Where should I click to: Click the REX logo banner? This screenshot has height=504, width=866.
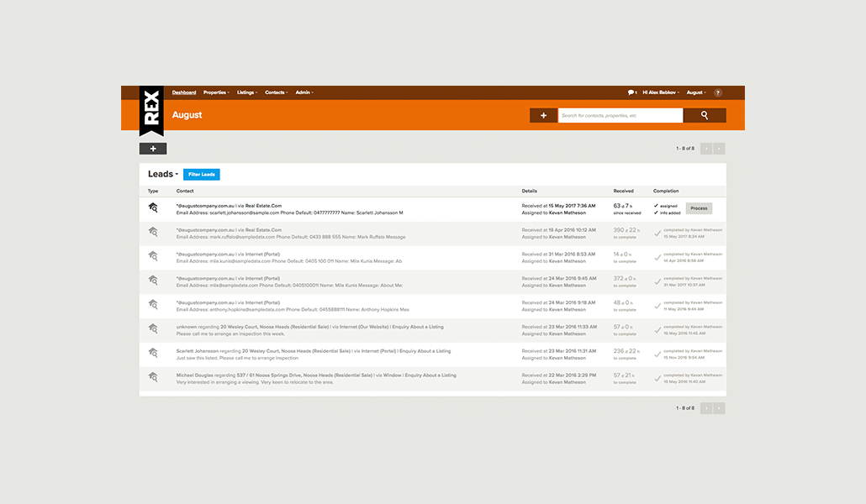tap(151, 110)
